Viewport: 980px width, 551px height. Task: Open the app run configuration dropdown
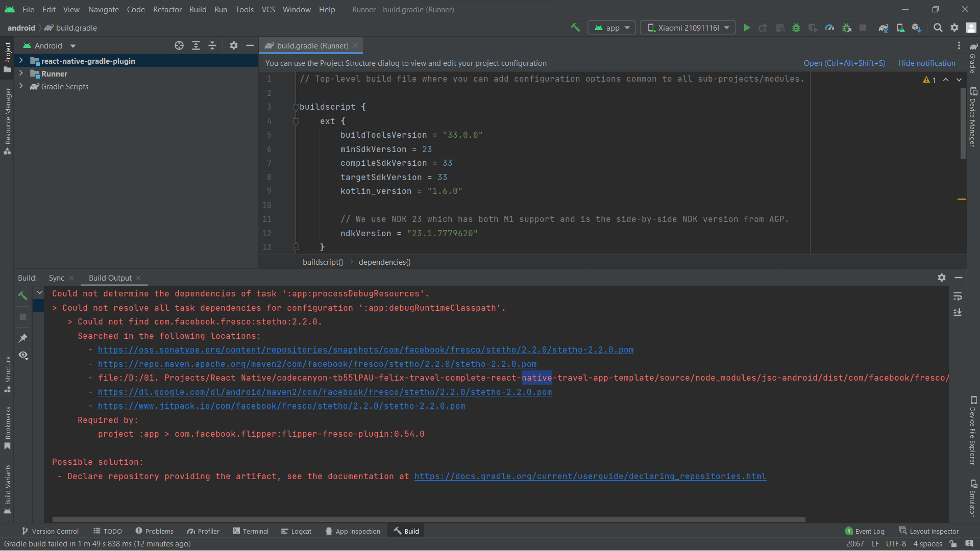(612, 28)
